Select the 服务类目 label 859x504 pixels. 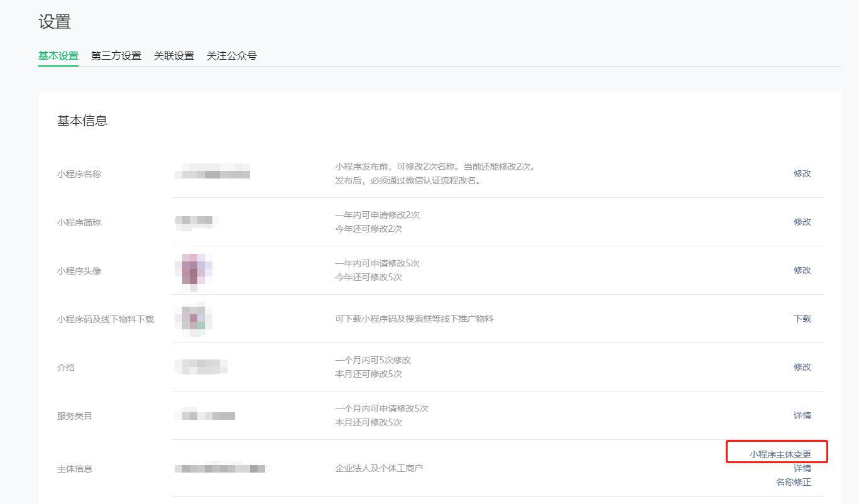tap(75, 416)
